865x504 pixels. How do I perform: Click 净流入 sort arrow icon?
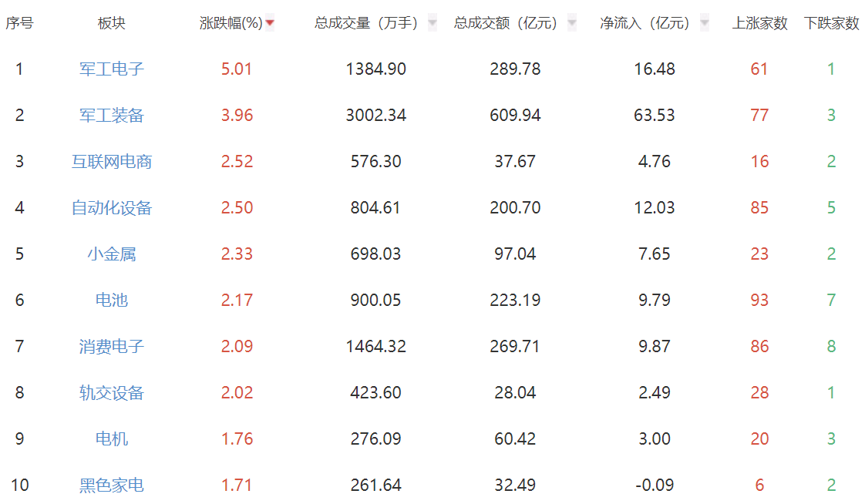704,23
